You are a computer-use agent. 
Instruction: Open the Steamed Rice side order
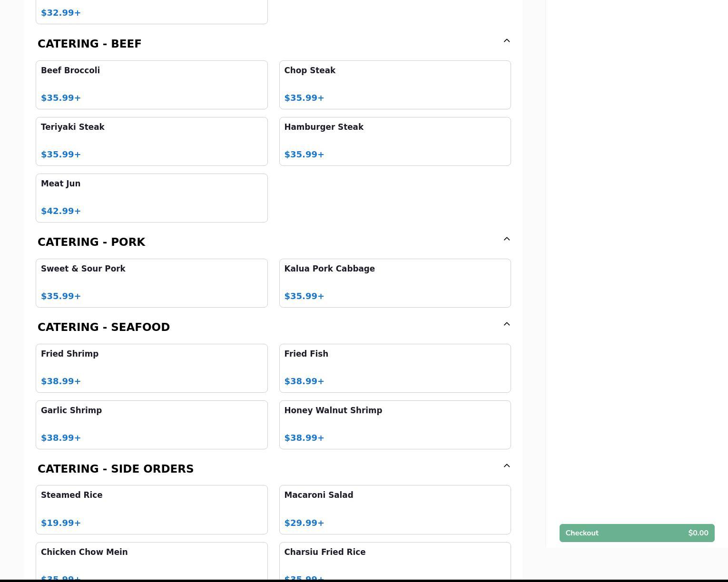pyautogui.click(x=151, y=509)
